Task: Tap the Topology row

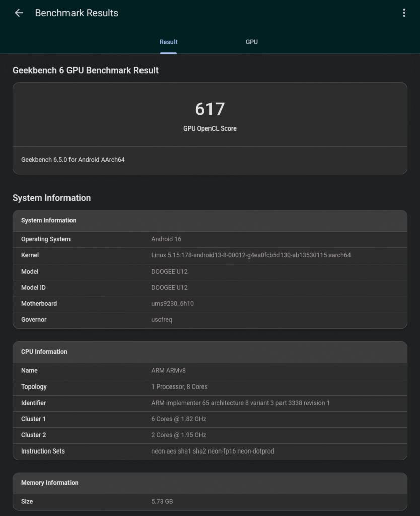Action: (209, 387)
